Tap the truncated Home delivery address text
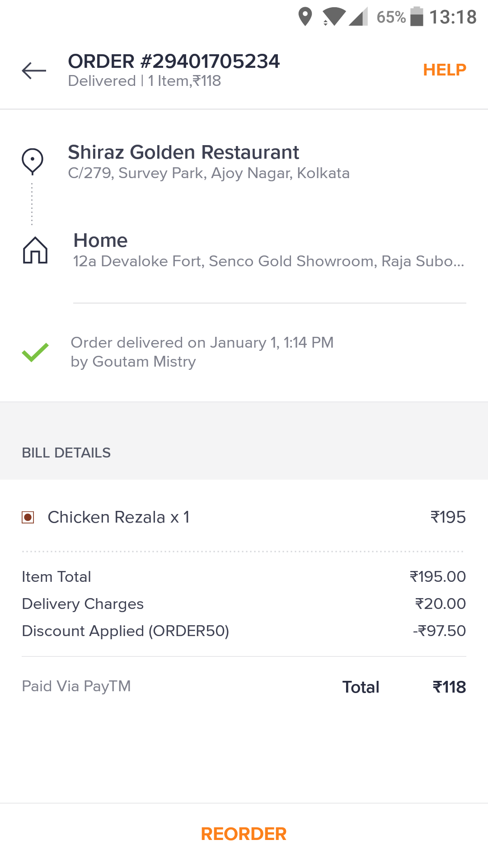488x868 pixels. tap(269, 261)
